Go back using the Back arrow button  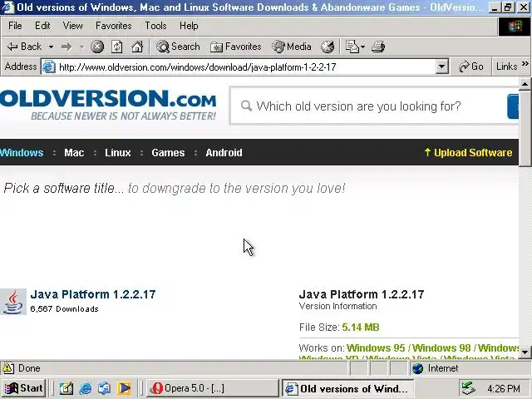[24, 47]
